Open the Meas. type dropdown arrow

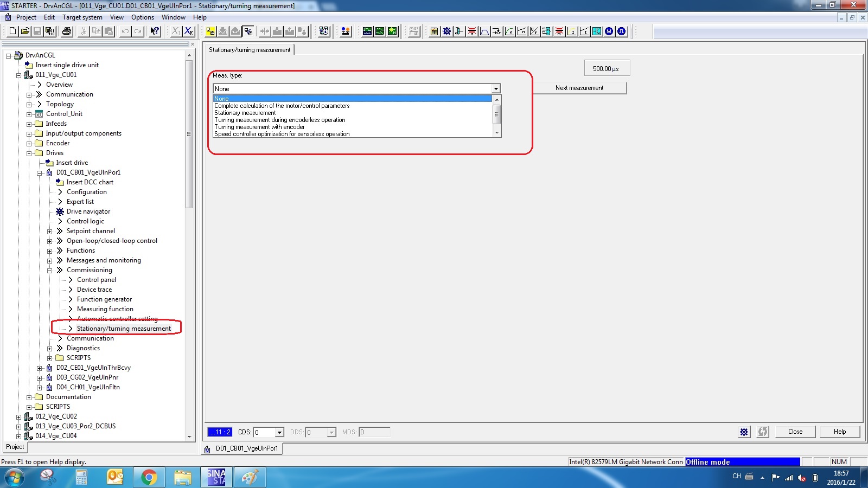click(x=496, y=89)
